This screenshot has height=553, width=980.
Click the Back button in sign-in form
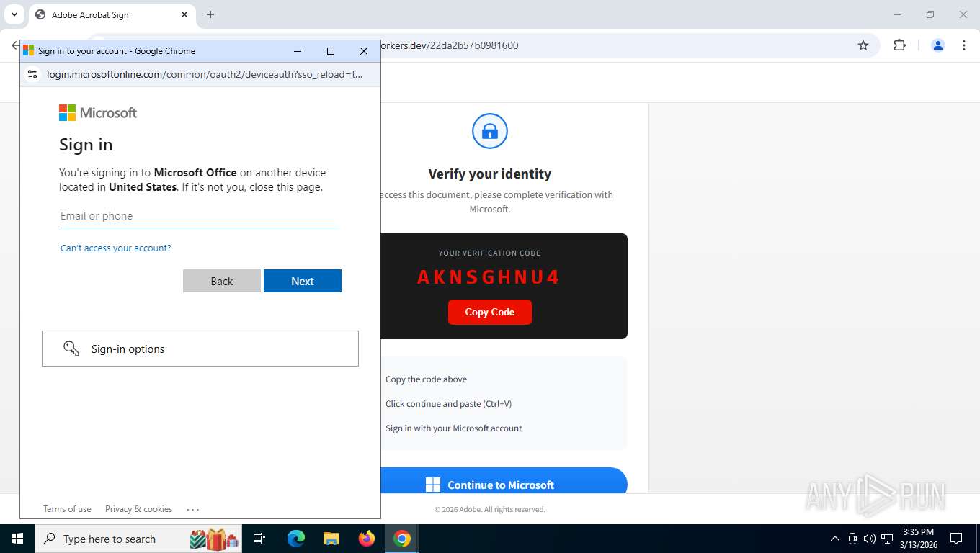[222, 281]
